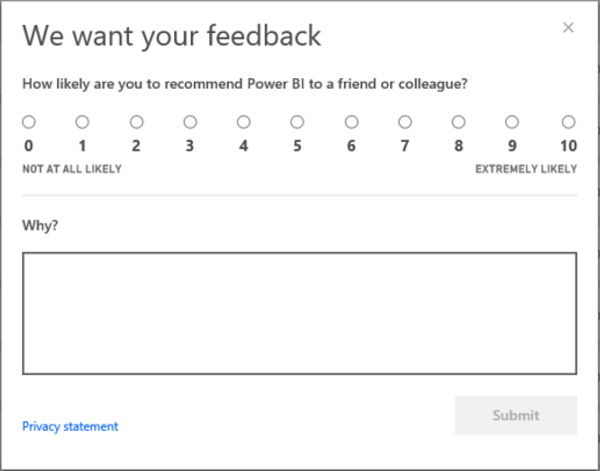
Task: Choose rating 5 radio button
Action: pos(297,122)
